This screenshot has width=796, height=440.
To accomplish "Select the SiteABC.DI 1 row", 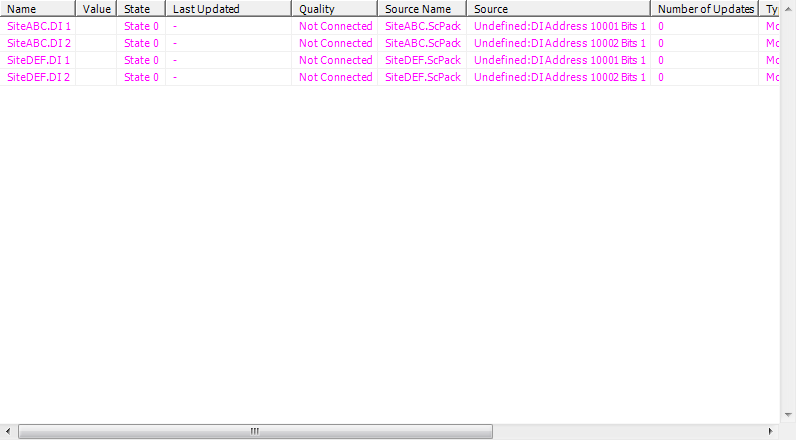I will 39,26.
